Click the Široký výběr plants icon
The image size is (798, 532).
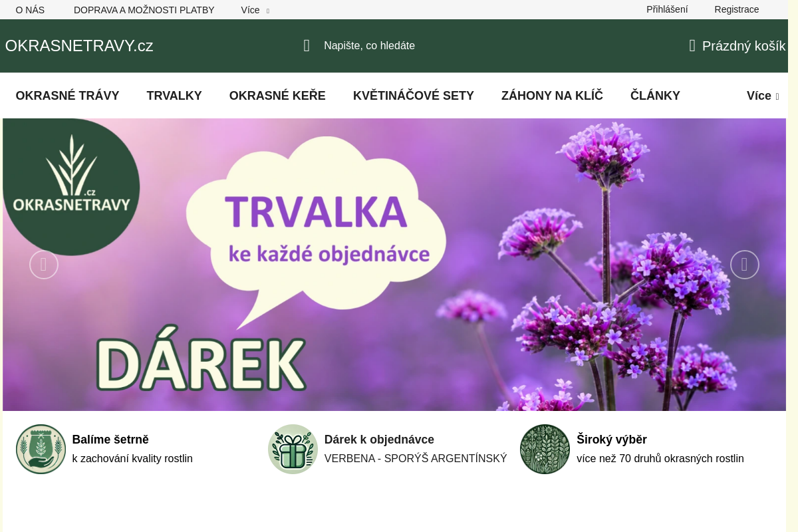point(545,449)
